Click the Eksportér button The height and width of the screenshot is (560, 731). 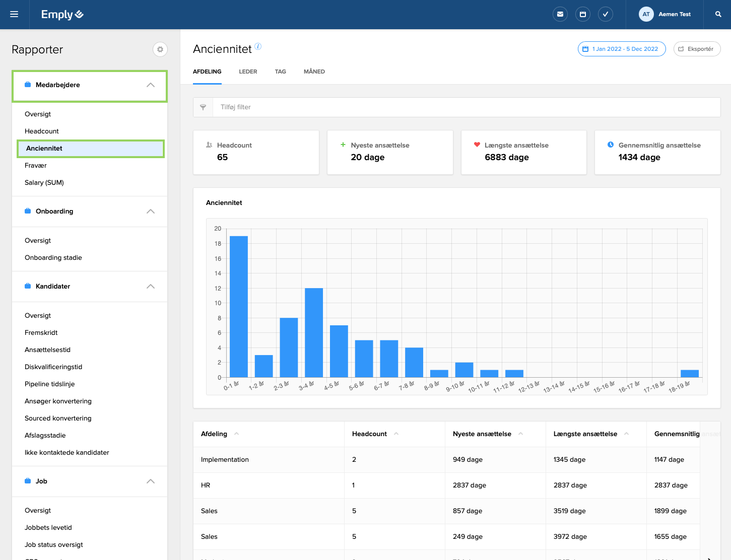[697, 49]
